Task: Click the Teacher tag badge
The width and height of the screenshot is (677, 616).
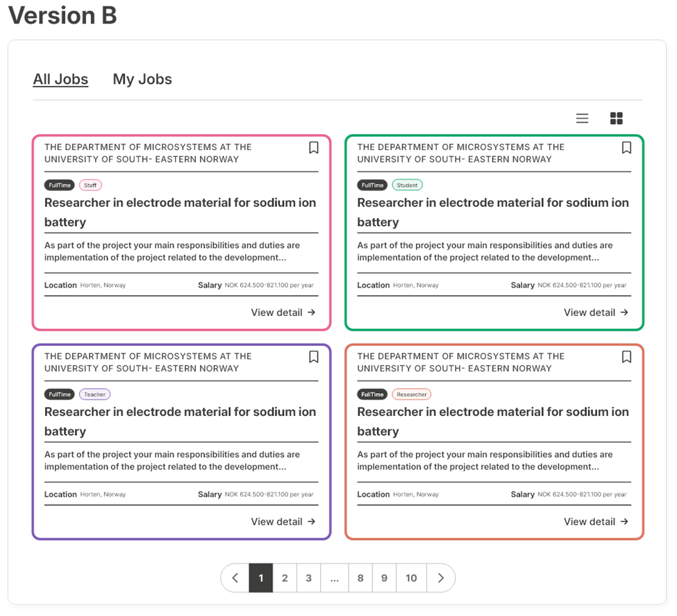Action: pos(94,394)
